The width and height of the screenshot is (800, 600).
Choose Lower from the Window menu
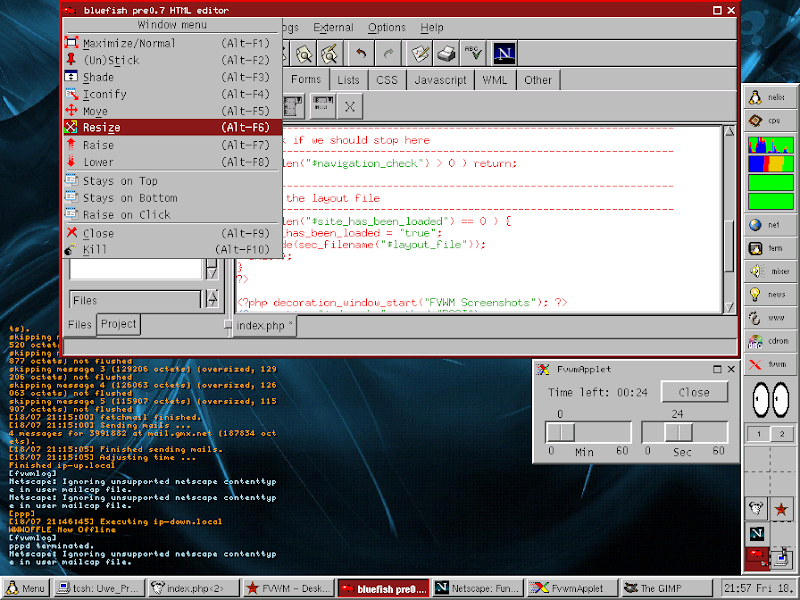click(172, 162)
